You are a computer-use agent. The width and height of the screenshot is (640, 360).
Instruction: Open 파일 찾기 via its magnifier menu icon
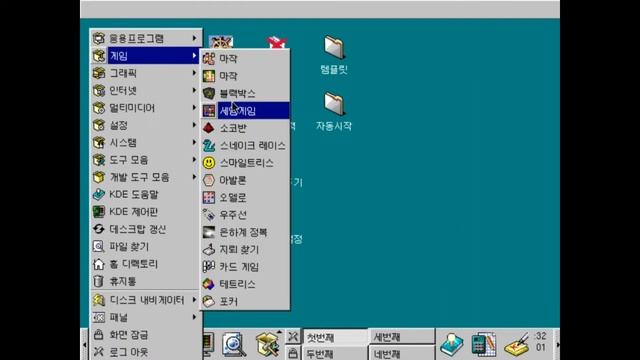pos(99,247)
